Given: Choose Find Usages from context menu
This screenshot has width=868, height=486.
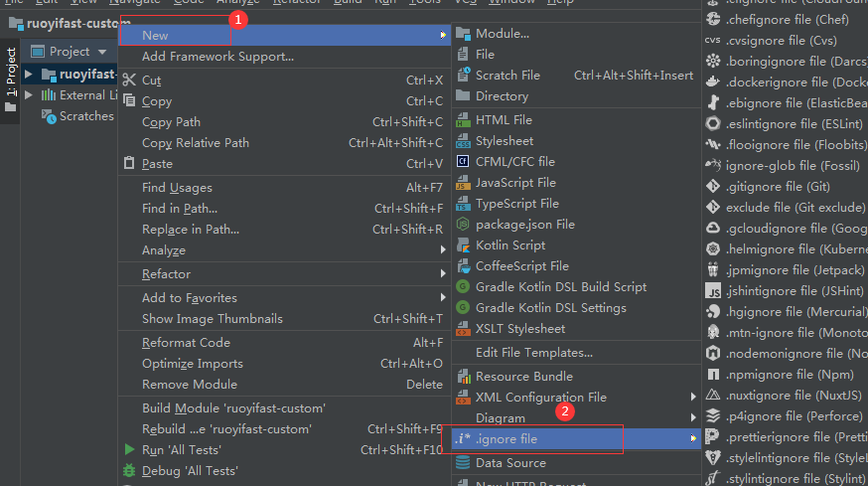Looking at the screenshot, I should click(x=285, y=187).
